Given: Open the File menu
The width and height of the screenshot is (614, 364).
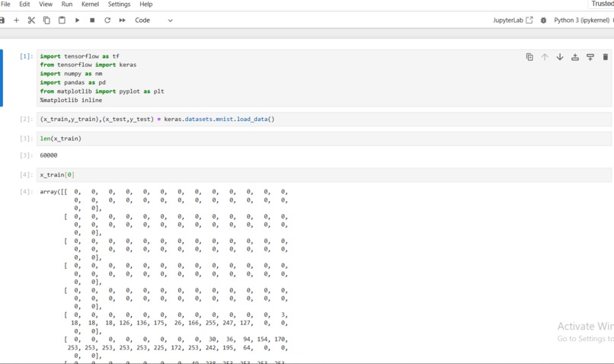Looking at the screenshot, I should (5, 5).
